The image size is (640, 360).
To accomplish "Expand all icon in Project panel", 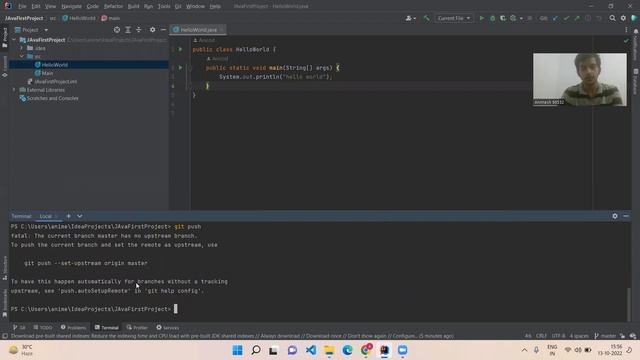I will coord(128,30).
